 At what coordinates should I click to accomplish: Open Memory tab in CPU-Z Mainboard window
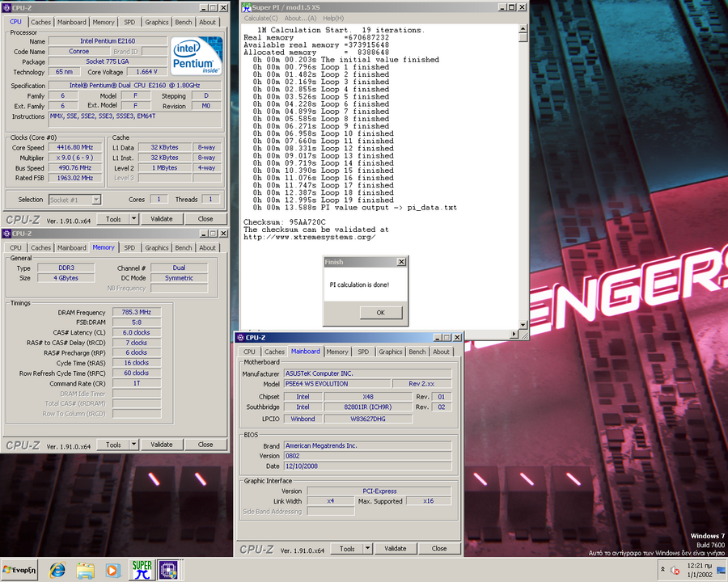click(x=337, y=352)
